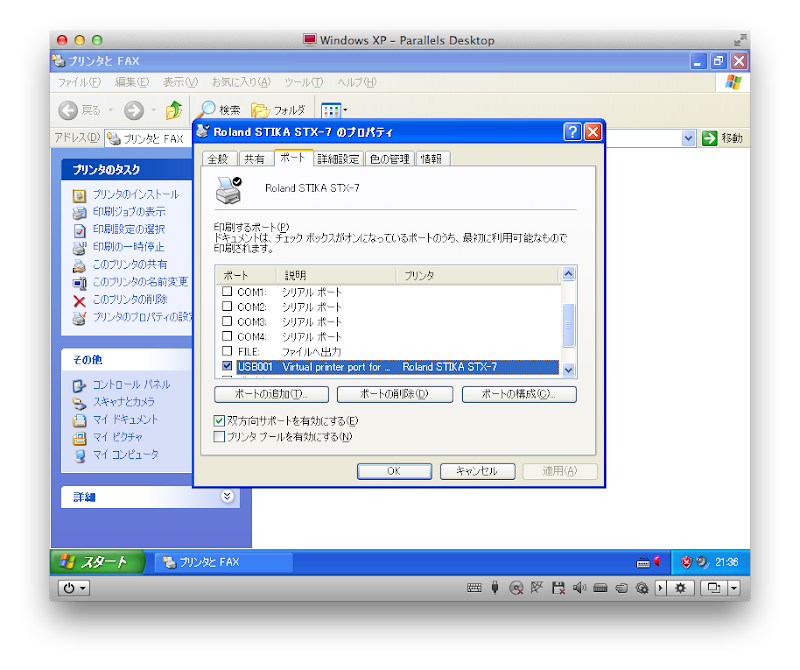Expand Parallels status icons arrow
Screen dimensions: 800x670
click(x=660, y=588)
